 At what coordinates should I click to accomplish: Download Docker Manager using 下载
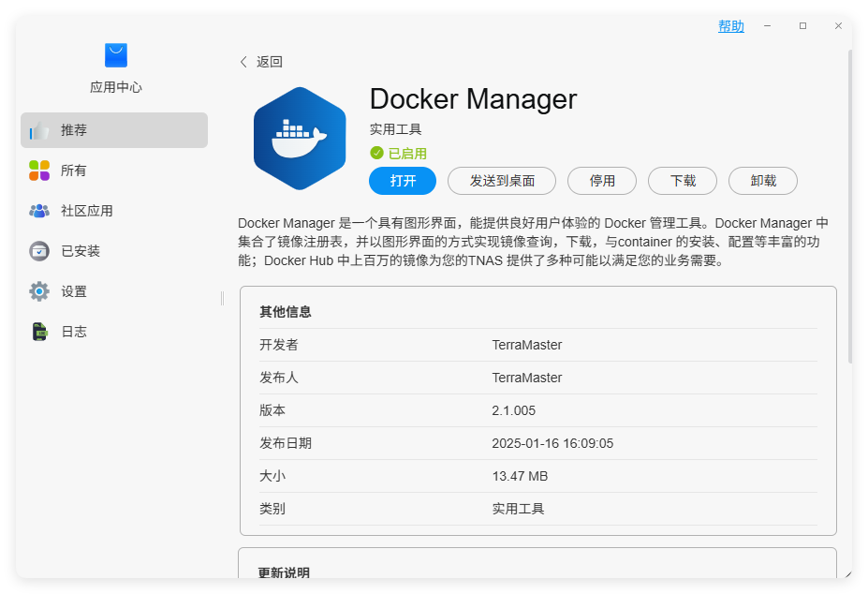pos(682,181)
